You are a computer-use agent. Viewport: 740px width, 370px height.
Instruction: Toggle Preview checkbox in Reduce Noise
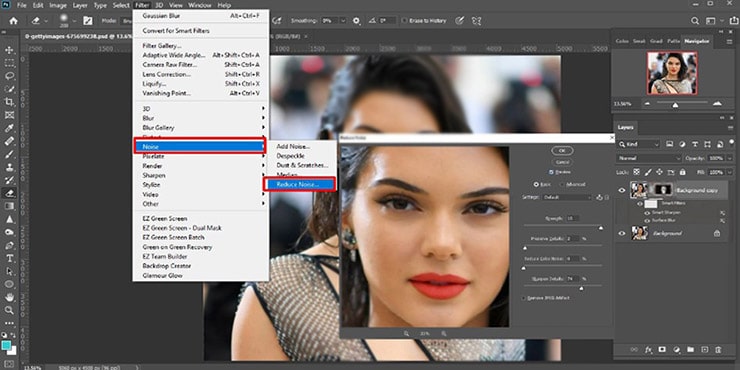pyautogui.click(x=551, y=172)
